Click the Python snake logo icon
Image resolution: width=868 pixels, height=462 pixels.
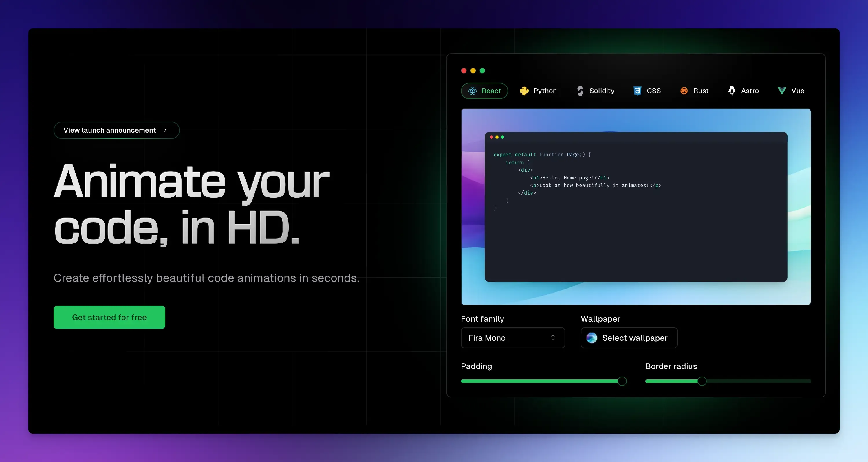click(524, 91)
